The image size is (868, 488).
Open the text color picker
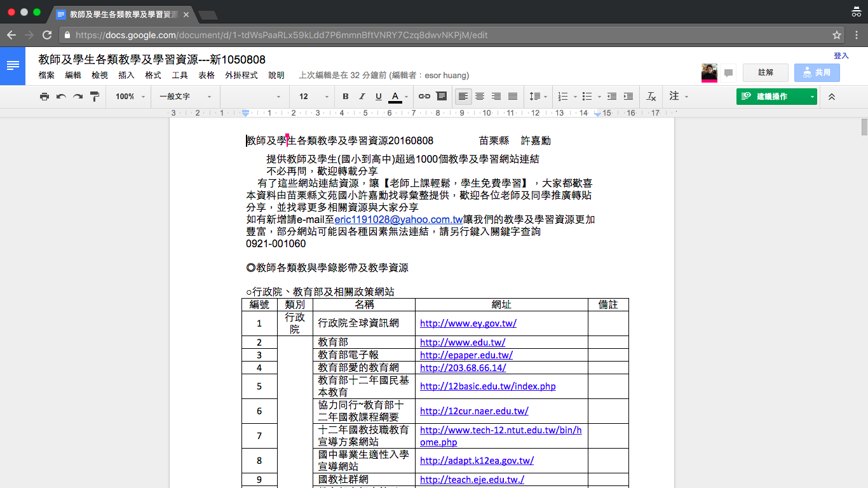[395, 97]
